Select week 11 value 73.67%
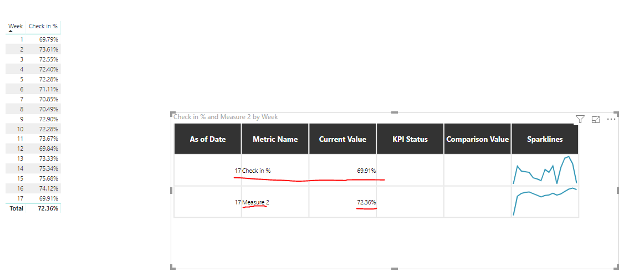This screenshot has width=644, height=277. 48,138
